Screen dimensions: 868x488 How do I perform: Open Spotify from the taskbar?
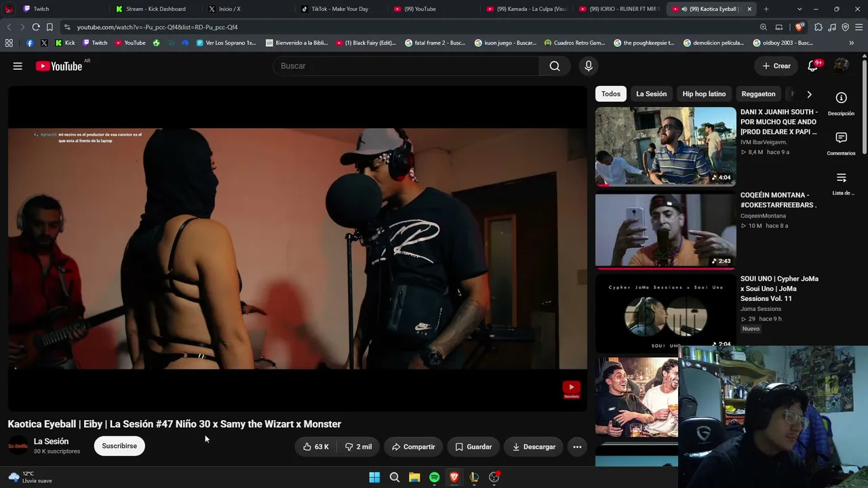tap(434, 477)
